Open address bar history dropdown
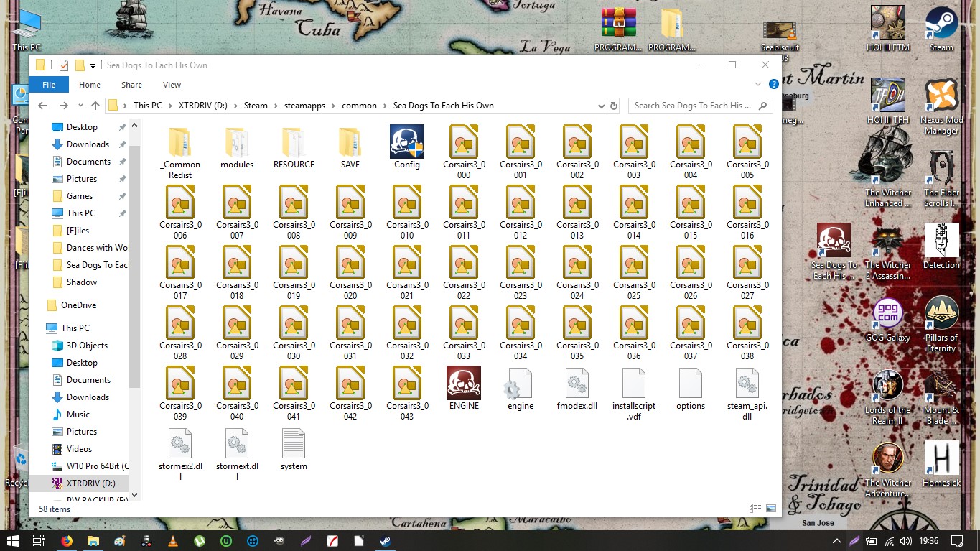 point(601,106)
